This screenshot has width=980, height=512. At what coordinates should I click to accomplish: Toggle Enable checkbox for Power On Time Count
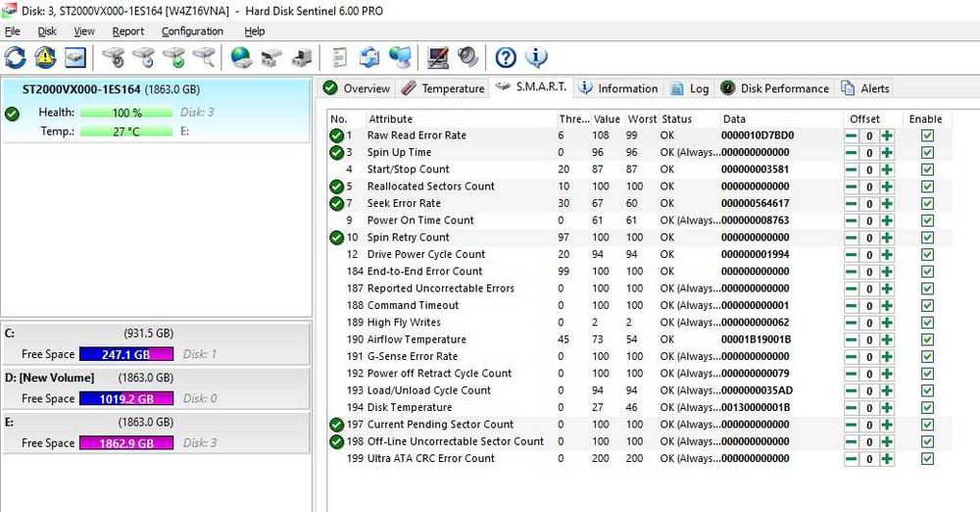[x=927, y=221]
